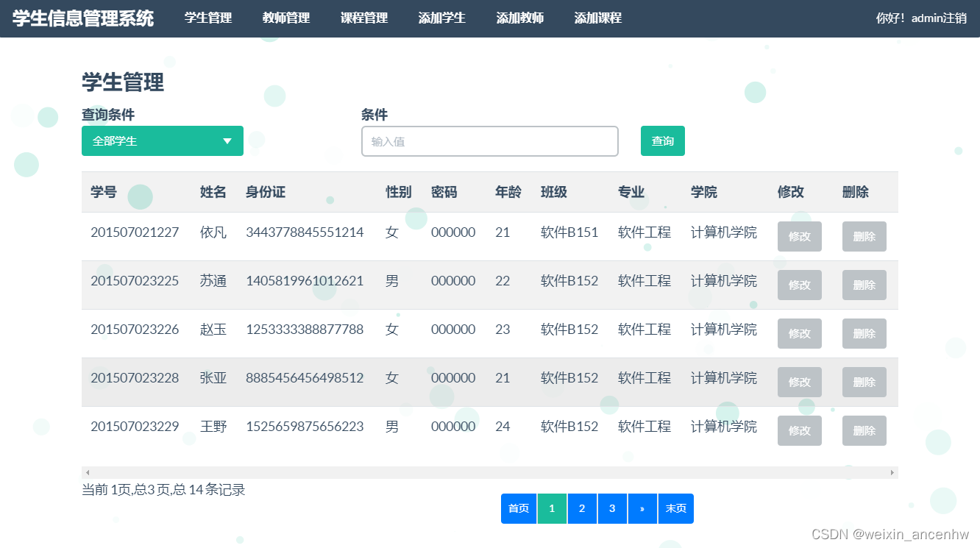Click ID number 1525659875656223
This screenshot has height=548, width=980.
[x=305, y=427]
